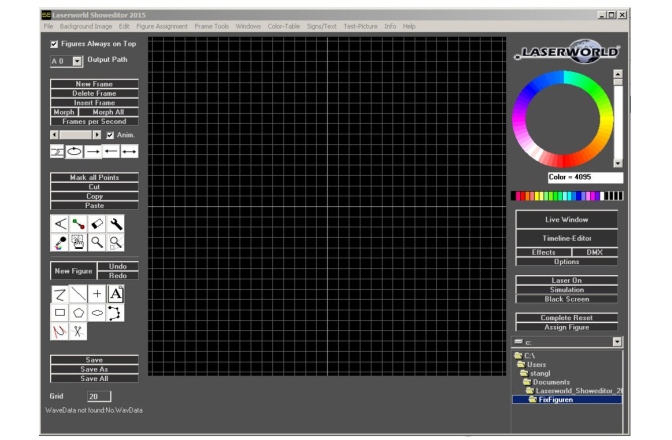Viewport: 672px width, 440px height.
Task: Toggle the Anim. checkbox
Action: pos(110,134)
